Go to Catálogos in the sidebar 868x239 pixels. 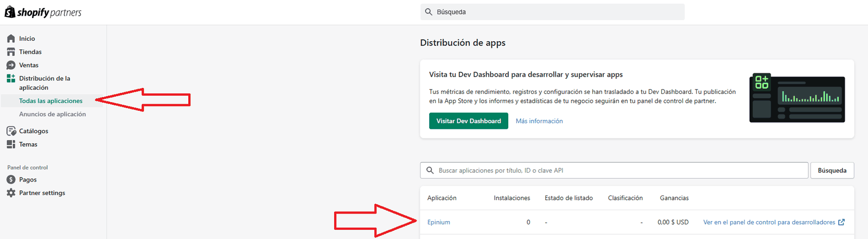click(34, 131)
